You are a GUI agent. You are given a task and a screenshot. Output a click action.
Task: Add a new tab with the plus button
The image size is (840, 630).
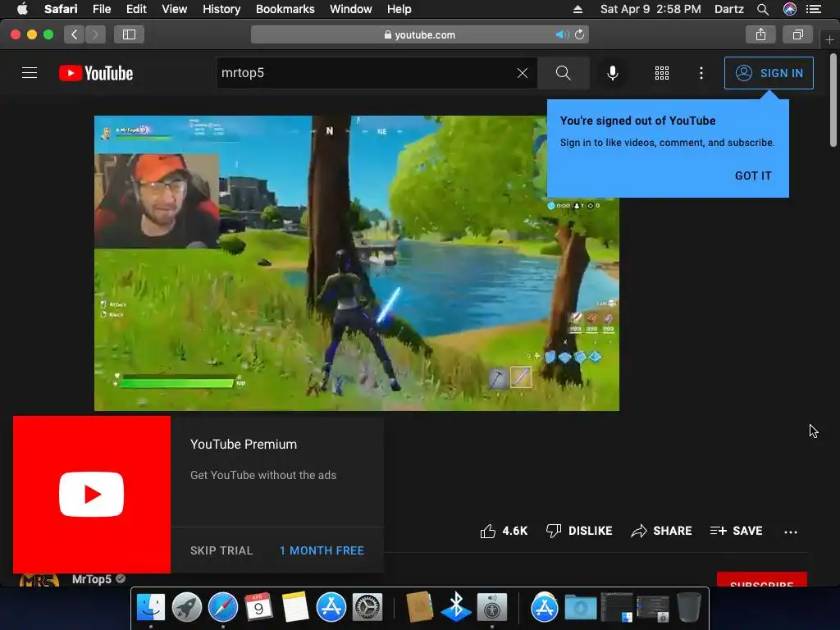point(829,39)
